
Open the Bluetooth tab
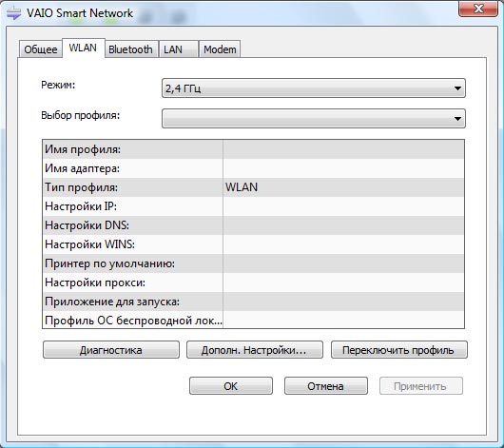point(131,49)
